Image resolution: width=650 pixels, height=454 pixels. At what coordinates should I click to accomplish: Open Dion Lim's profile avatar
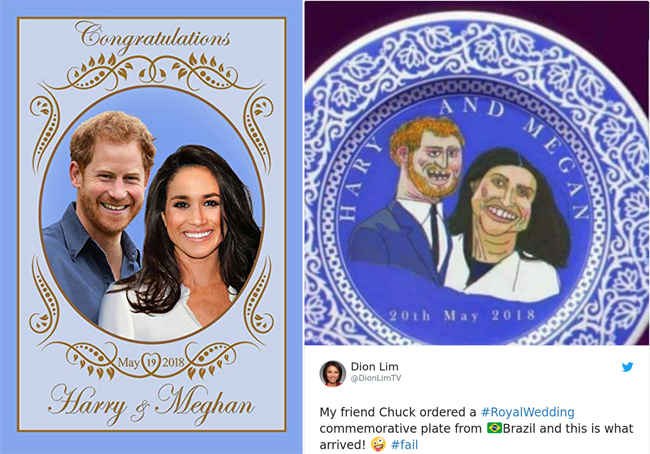[x=332, y=374]
